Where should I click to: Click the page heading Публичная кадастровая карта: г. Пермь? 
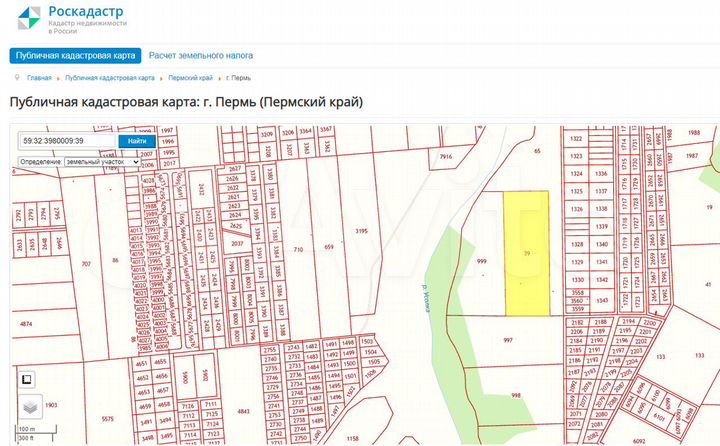pos(186,102)
